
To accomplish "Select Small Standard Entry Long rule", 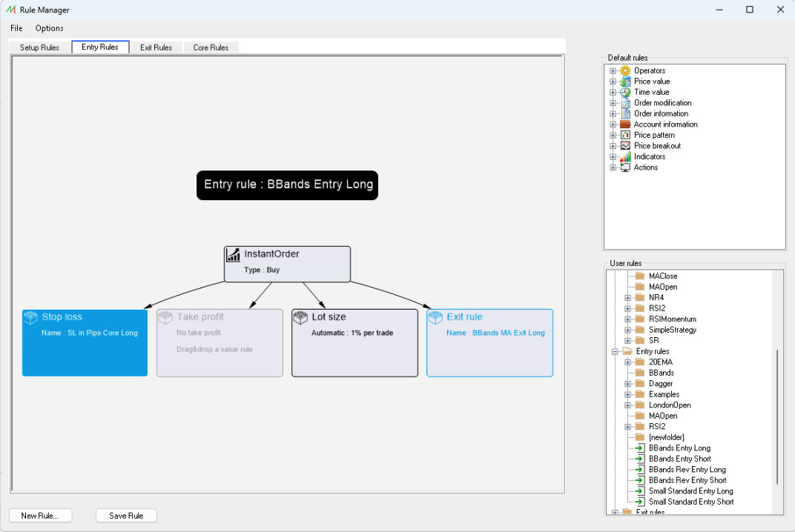I will click(691, 491).
